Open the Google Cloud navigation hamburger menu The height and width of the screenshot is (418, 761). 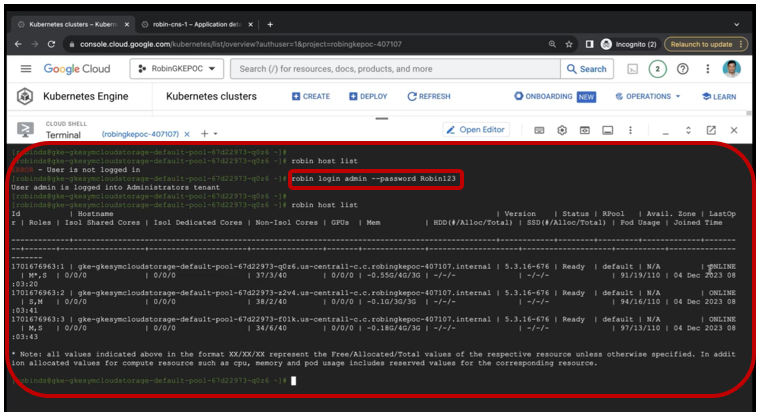coord(26,69)
